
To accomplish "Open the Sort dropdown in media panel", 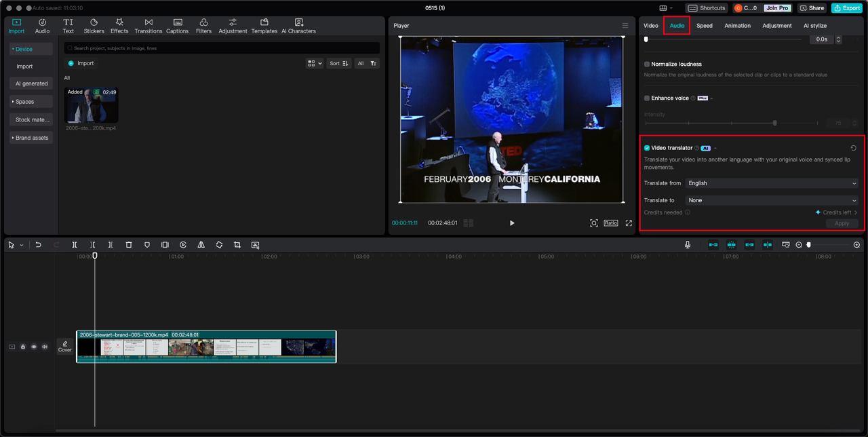I will [x=339, y=63].
